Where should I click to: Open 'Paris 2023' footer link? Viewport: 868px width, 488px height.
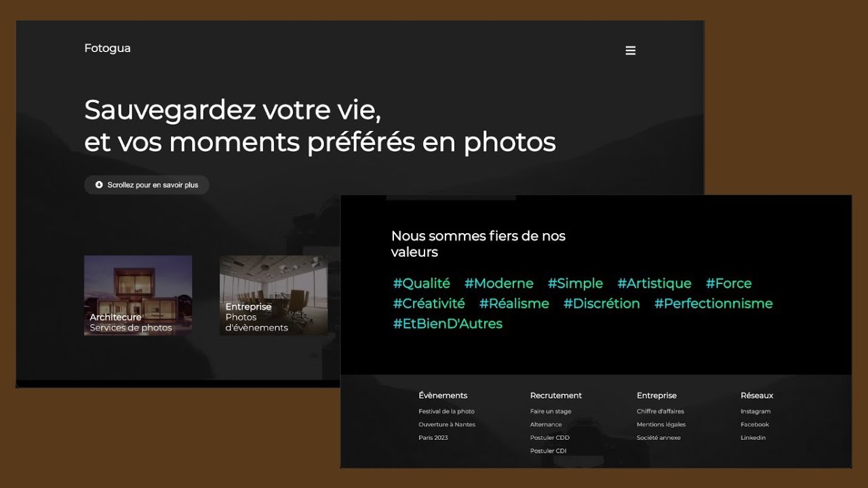tap(433, 438)
